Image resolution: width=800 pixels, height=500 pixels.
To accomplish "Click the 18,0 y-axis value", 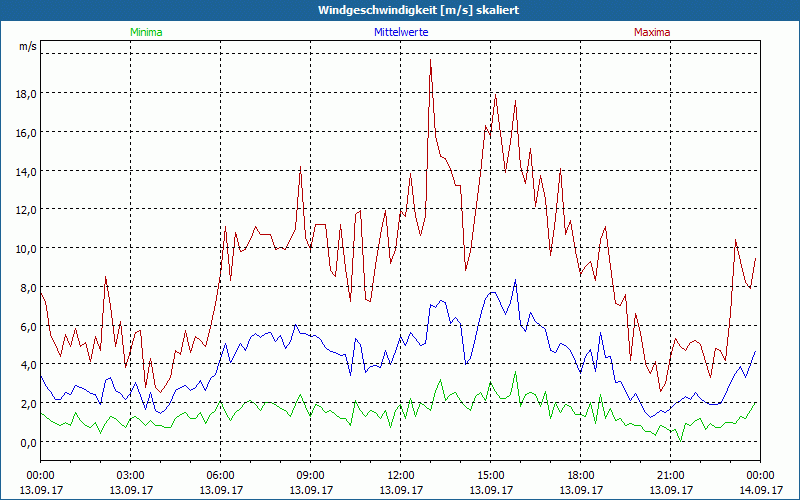I will point(28,94).
